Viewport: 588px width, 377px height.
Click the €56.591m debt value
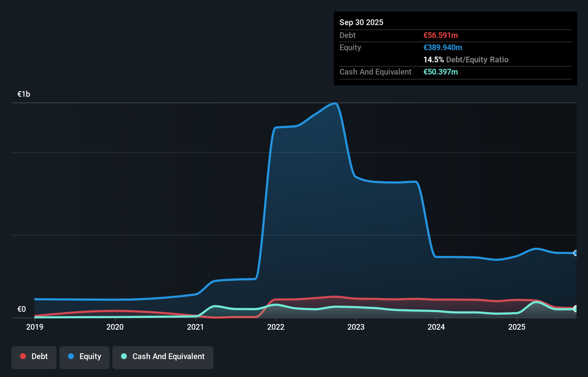point(441,35)
